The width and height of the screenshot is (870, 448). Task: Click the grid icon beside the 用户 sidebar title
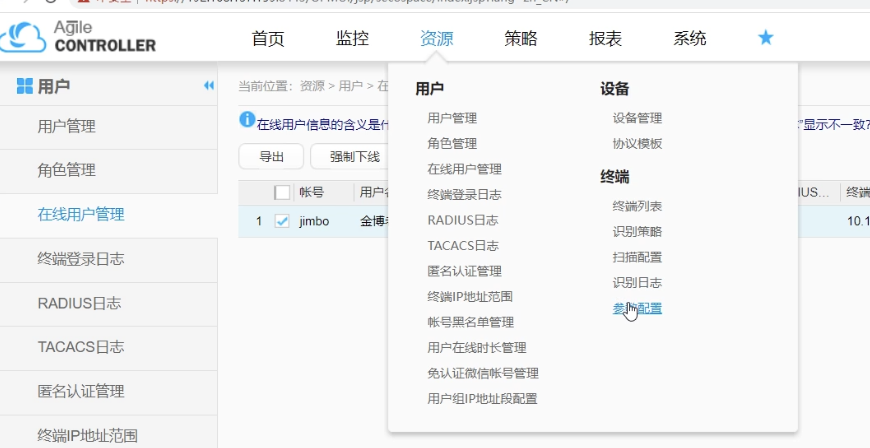click(25, 86)
